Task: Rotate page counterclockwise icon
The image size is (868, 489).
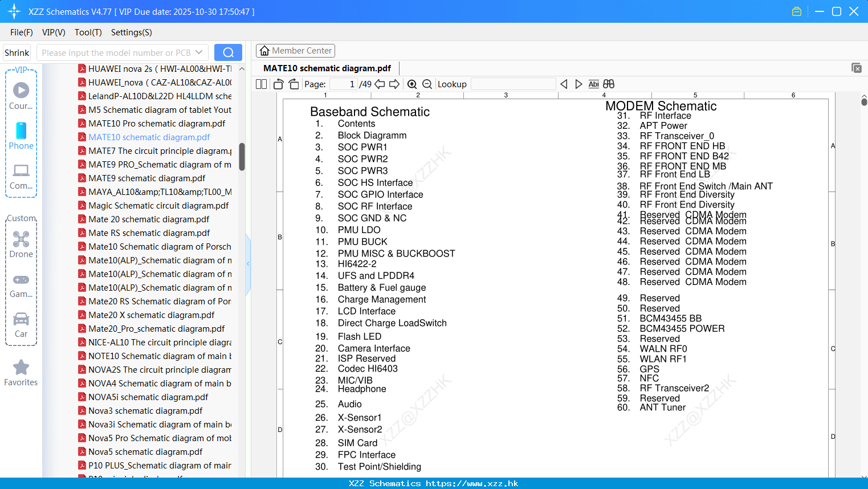Action: coord(278,84)
